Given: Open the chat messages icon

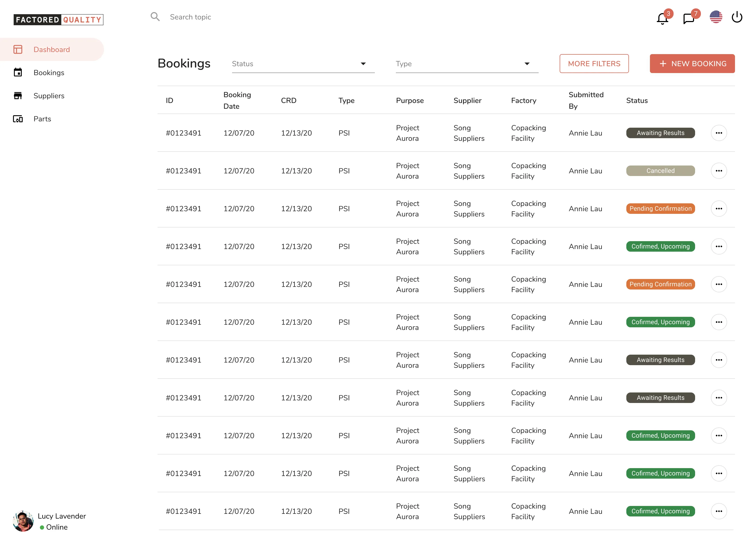Looking at the screenshot, I should click(689, 18).
